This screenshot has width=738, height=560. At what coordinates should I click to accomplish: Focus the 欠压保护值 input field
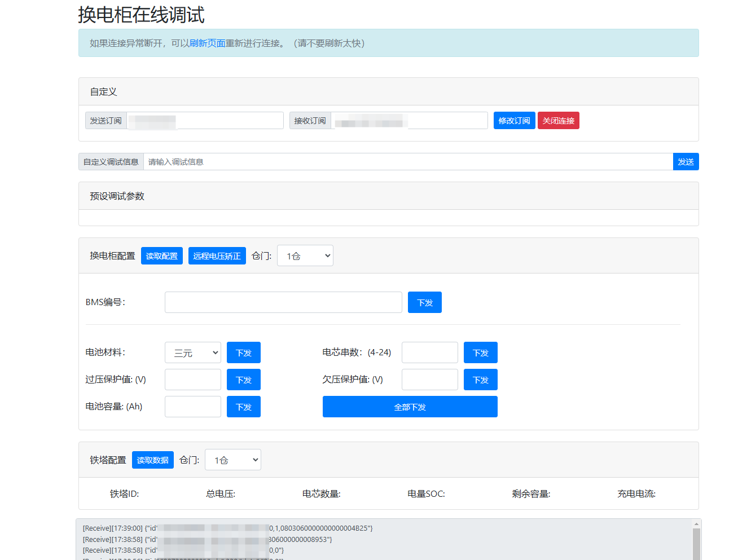[x=430, y=380]
